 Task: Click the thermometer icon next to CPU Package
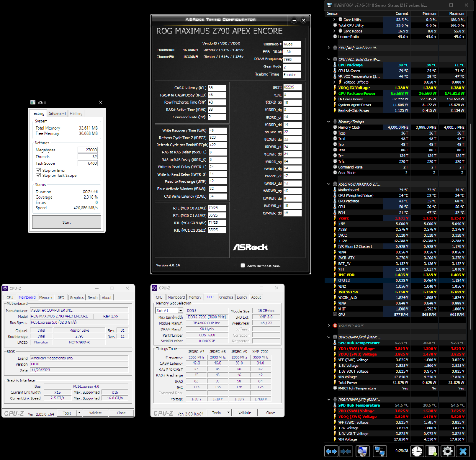(x=335, y=65)
